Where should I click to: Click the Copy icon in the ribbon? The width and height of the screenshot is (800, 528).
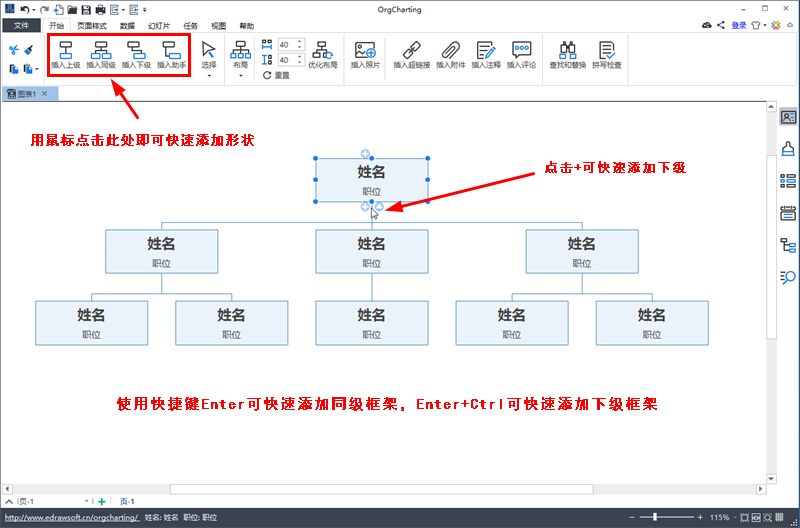coord(14,69)
